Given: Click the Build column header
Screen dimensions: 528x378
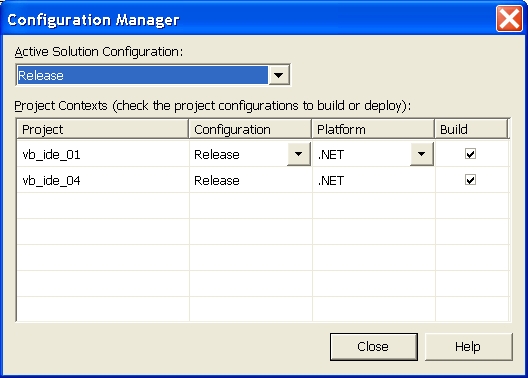Looking at the screenshot, I should (x=471, y=129).
